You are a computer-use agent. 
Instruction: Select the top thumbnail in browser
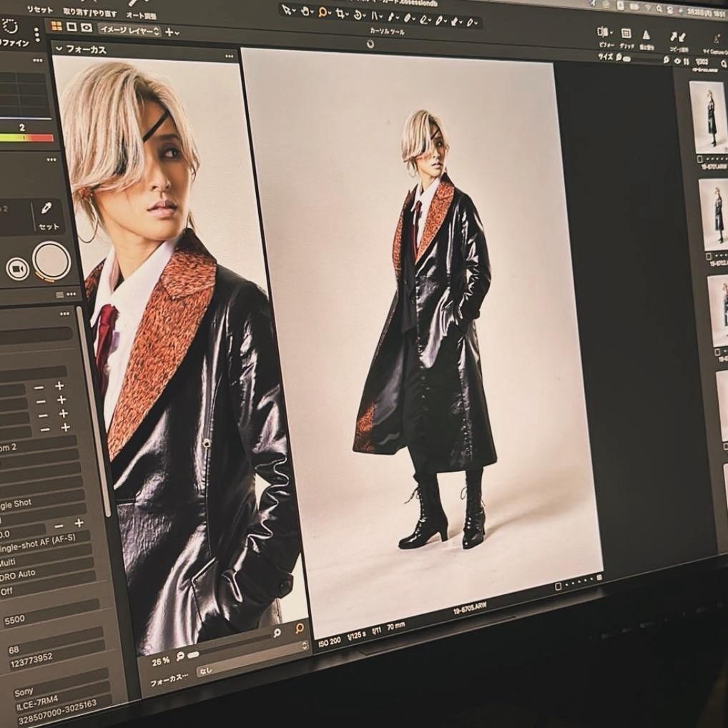pos(709,117)
